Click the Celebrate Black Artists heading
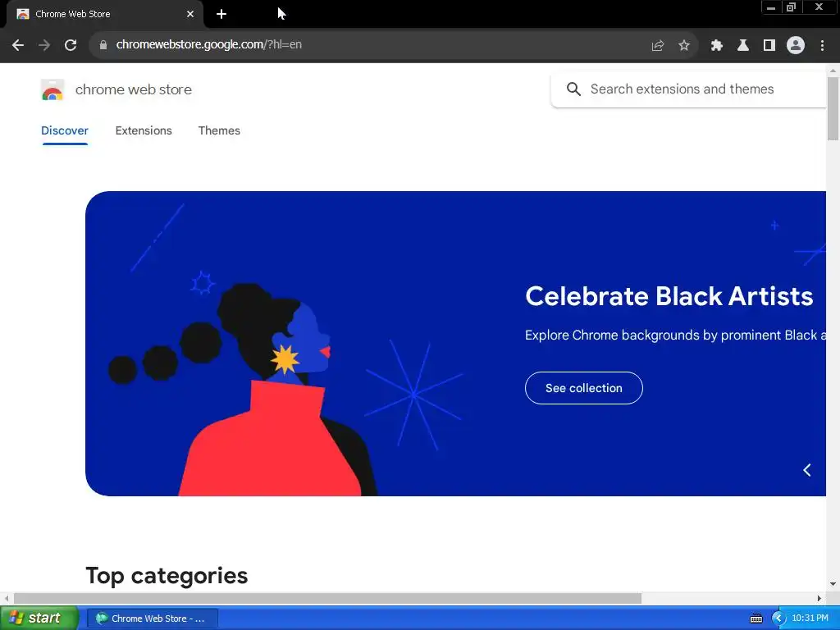840x630 pixels. point(669,296)
